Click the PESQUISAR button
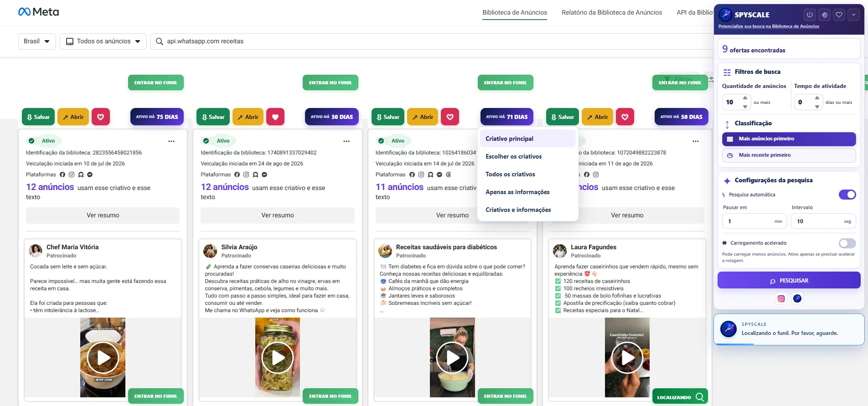Viewport: 868px width, 406px height. point(789,281)
